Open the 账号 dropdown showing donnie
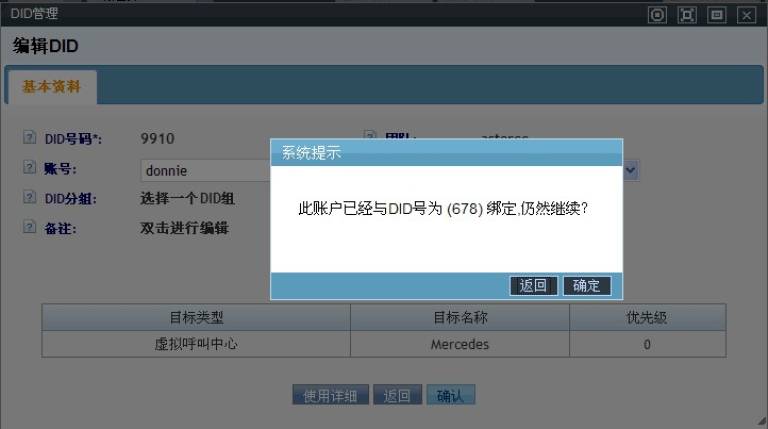This screenshot has width=768, height=429. tap(205, 170)
